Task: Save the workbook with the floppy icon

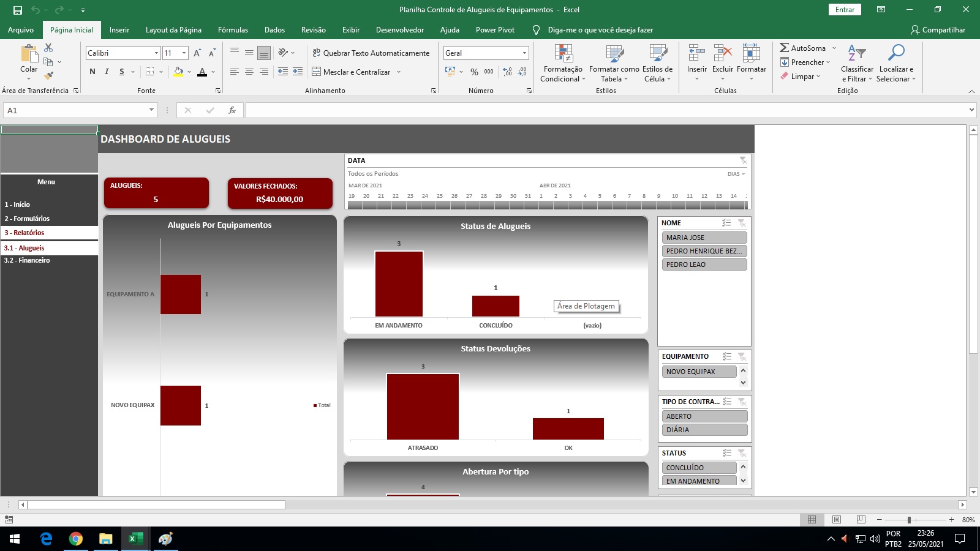Action: click(18, 10)
